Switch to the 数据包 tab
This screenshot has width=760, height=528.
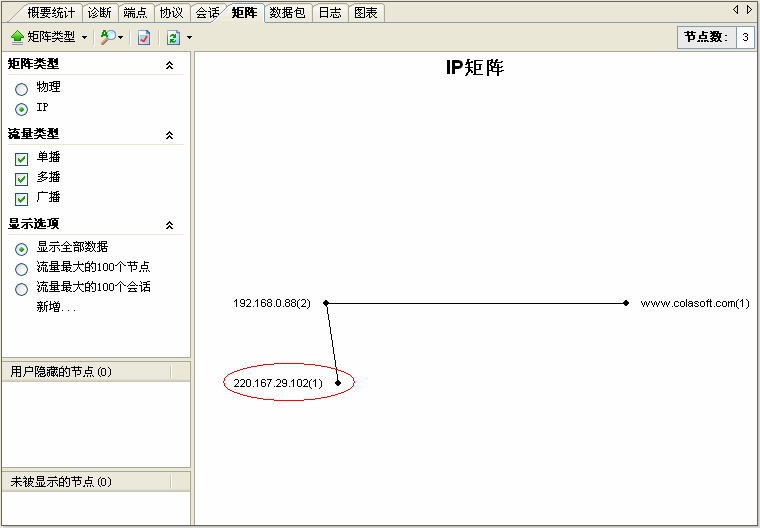(x=287, y=13)
